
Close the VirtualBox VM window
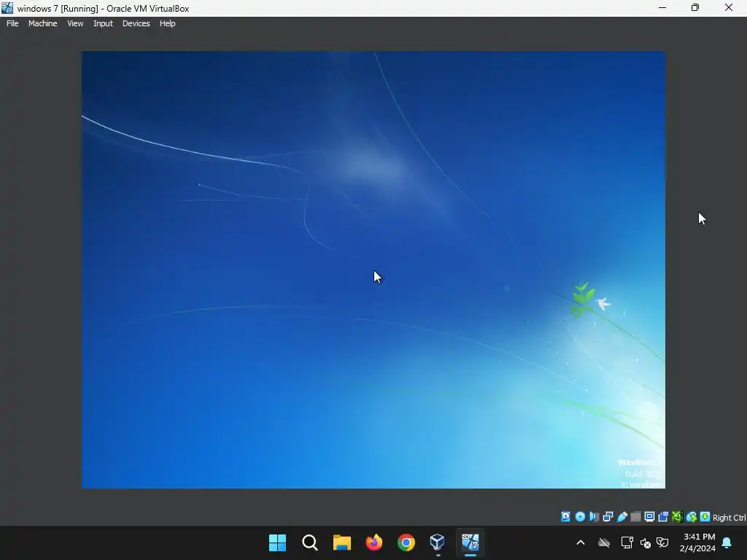729,7
